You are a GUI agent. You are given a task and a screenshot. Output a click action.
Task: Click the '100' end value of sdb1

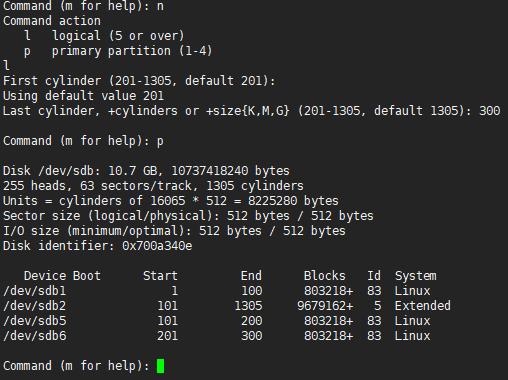click(252, 291)
